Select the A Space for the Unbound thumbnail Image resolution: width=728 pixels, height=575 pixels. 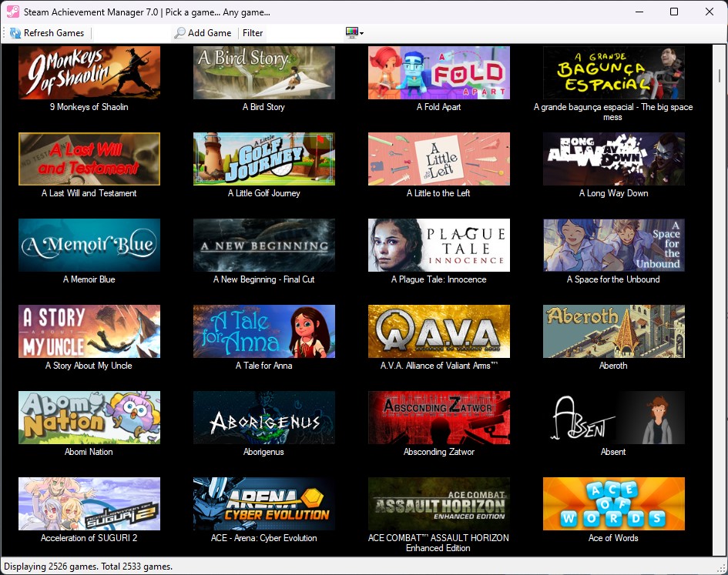pos(614,245)
